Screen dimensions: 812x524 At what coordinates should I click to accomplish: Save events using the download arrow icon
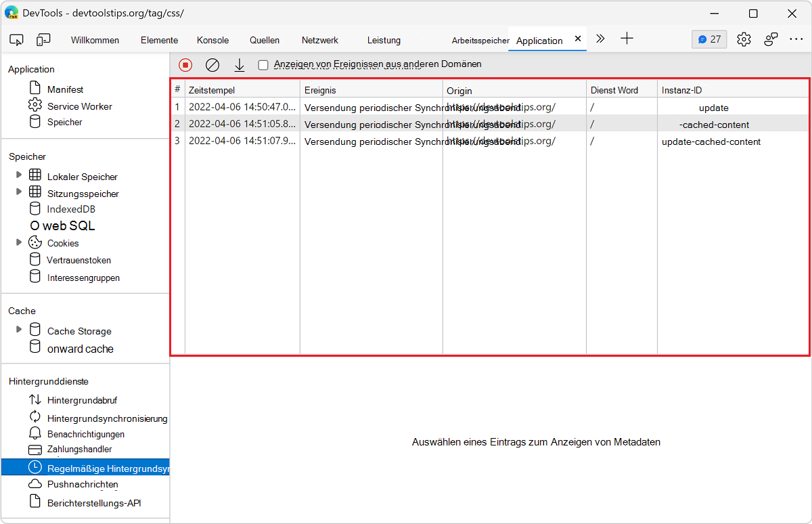click(x=239, y=65)
